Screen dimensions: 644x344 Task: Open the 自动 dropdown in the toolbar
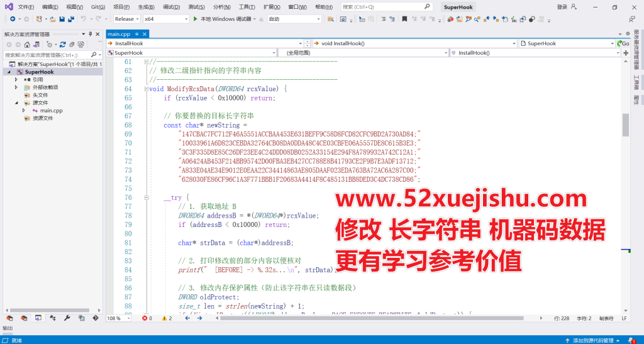(x=294, y=19)
